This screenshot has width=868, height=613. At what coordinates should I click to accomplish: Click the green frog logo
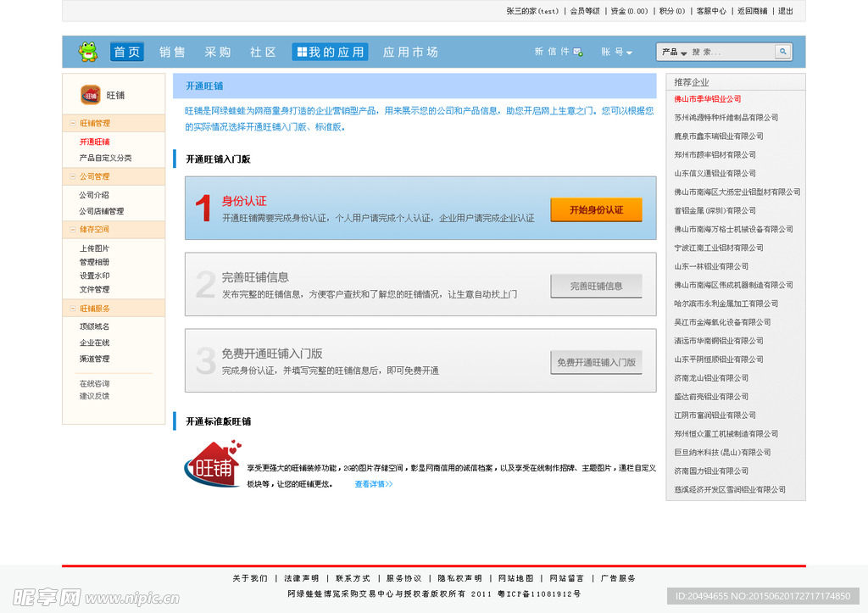pyautogui.click(x=88, y=52)
